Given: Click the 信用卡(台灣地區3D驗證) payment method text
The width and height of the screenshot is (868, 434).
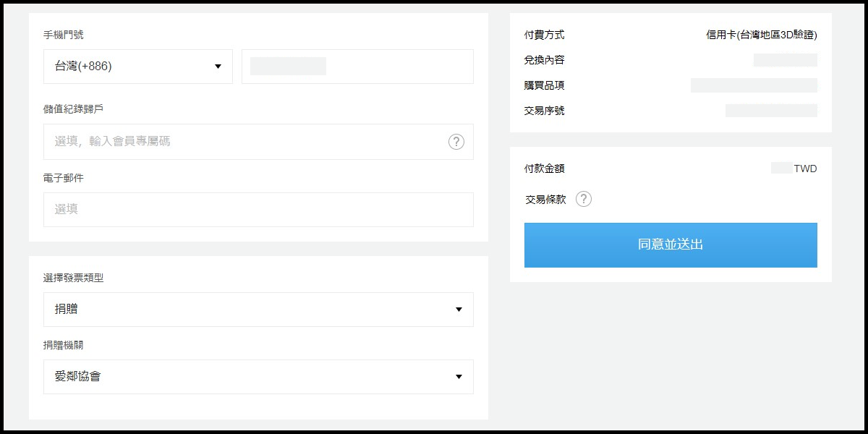Looking at the screenshot, I should [x=762, y=35].
